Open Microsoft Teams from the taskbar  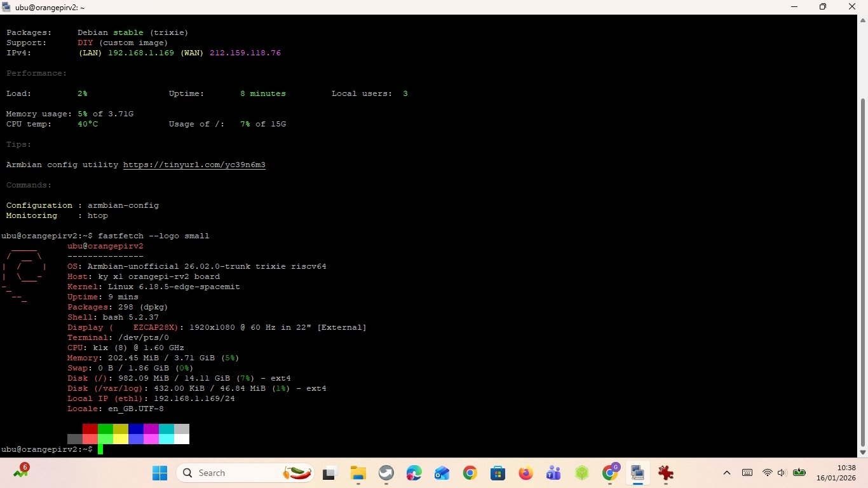(x=553, y=473)
